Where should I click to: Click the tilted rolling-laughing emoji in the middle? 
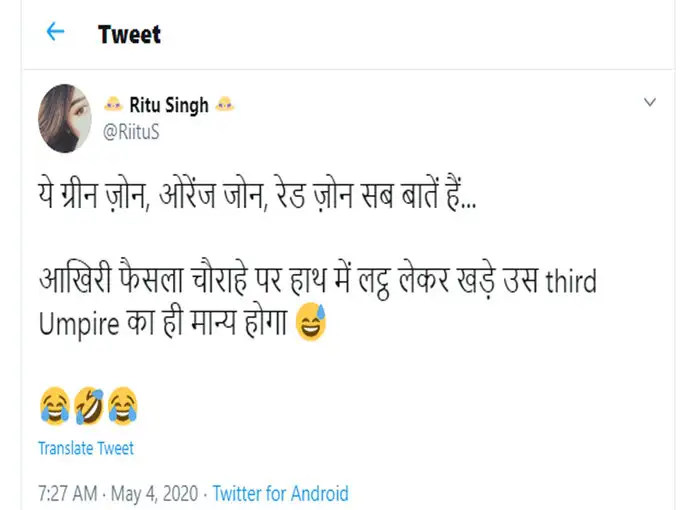pyautogui.click(x=88, y=406)
